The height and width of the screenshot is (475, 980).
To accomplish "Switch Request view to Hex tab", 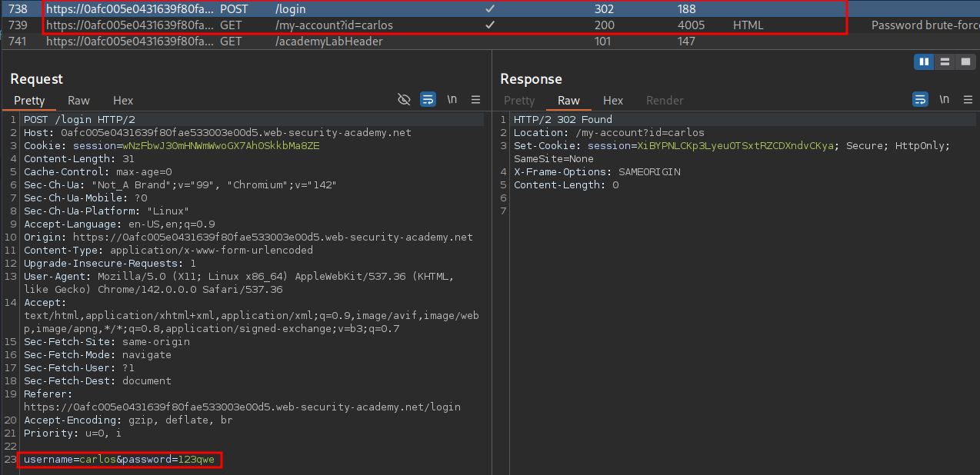I will point(123,101).
